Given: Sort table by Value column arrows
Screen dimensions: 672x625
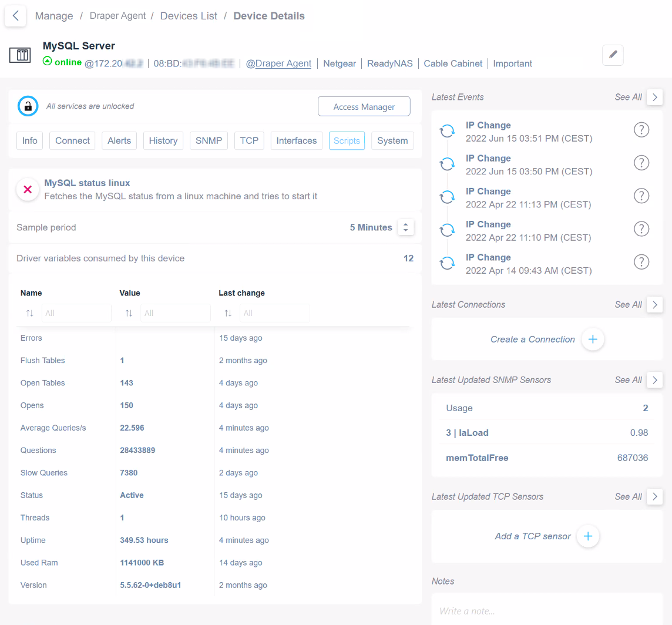Looking at the screenshot, I should 129,313.
